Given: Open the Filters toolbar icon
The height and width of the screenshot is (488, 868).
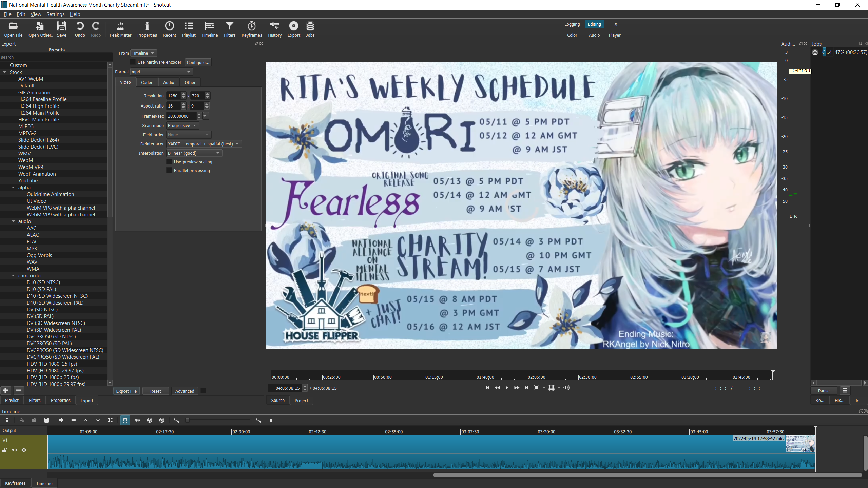Looking at the screenshot, I should coord(230,29).
